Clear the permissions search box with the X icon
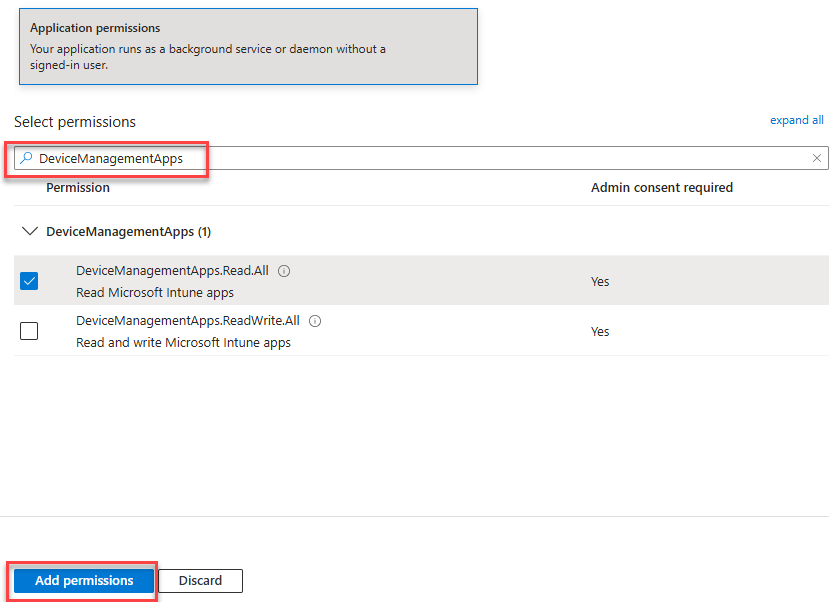The width and height of the screenshot is (829, 602). (x=817, y=158)
